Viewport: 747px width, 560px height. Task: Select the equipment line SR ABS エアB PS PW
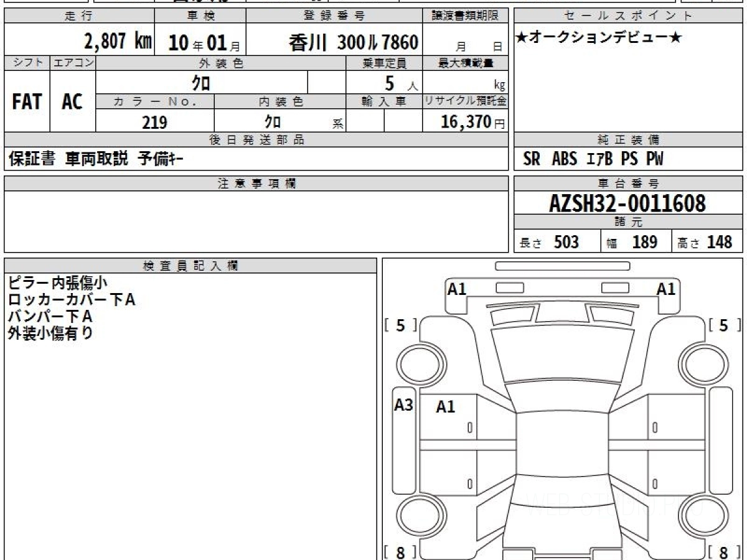(x=593, y=159)
